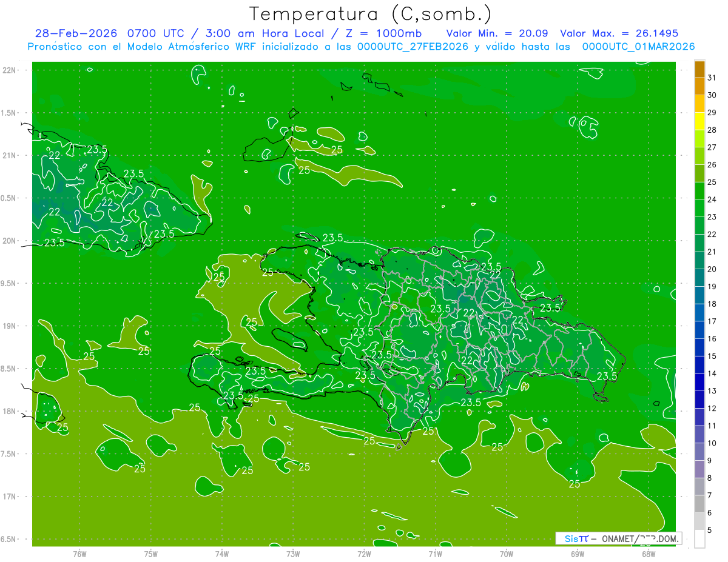Click the init time "0000UTC_27FEB2026"
The image size is (728, 562).
point(413,47)
